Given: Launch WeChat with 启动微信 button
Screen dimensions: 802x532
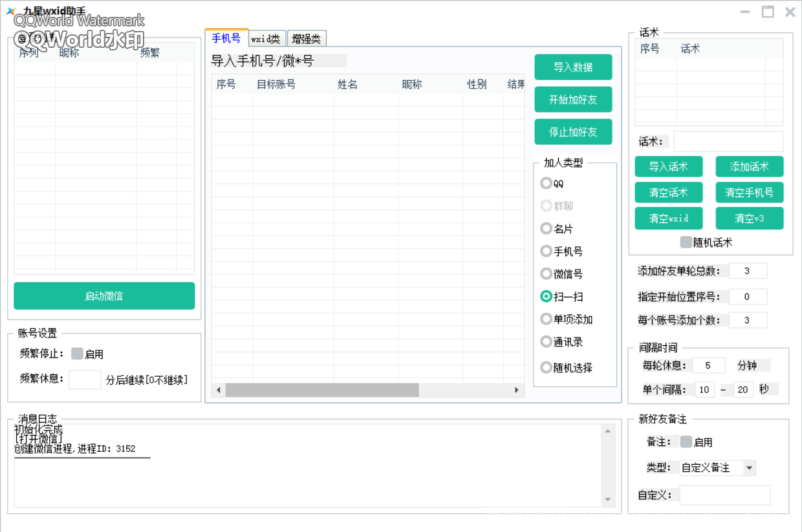Looking at the screenshot, I should [x=104, y=296].
